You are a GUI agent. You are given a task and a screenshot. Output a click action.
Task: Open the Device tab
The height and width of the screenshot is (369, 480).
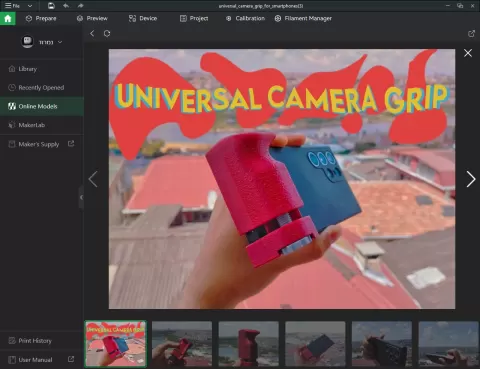click(143, 18)
